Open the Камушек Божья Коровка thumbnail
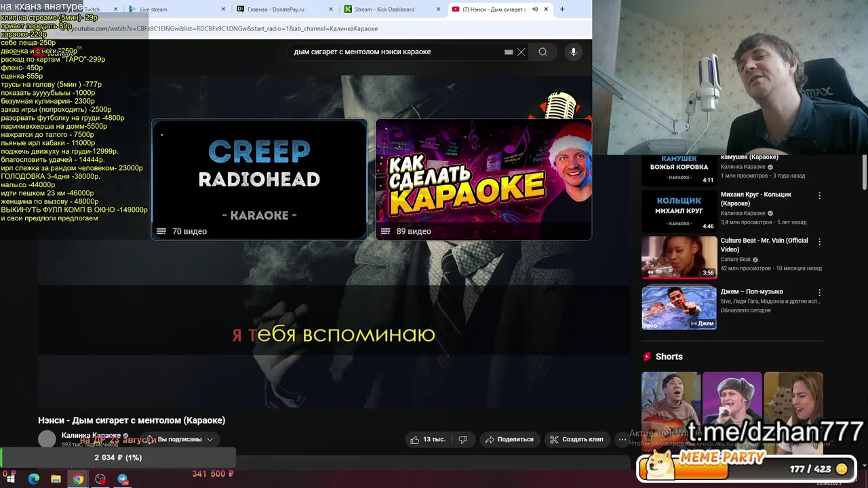This screenshot has width=868, height=488. coord(679,170)
